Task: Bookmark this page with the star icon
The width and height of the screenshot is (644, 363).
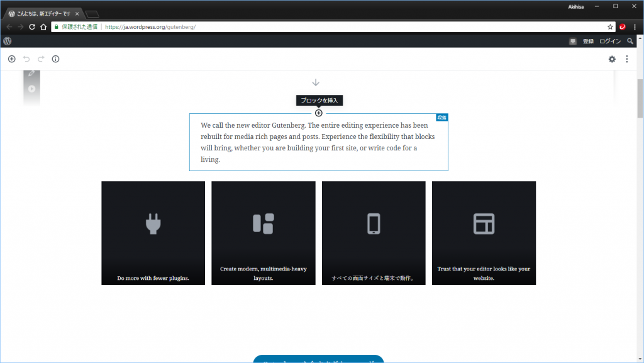Action: (x=610, y=27)
